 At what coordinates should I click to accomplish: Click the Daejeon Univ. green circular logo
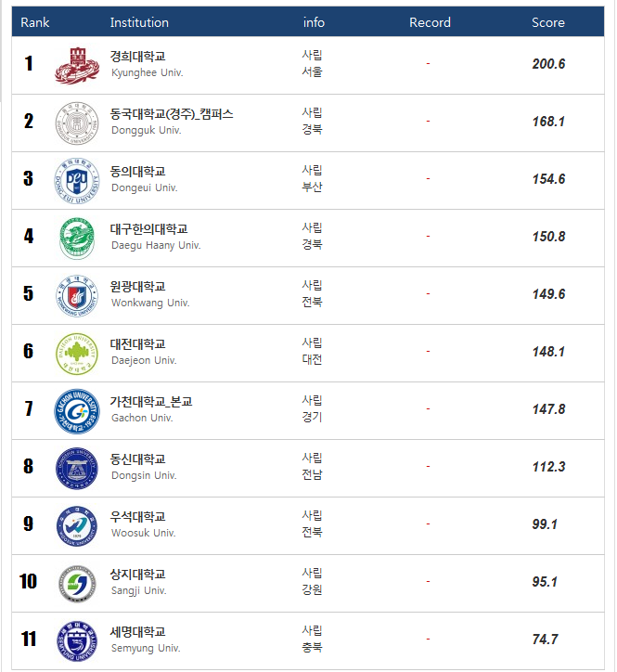tap(76, 352)
